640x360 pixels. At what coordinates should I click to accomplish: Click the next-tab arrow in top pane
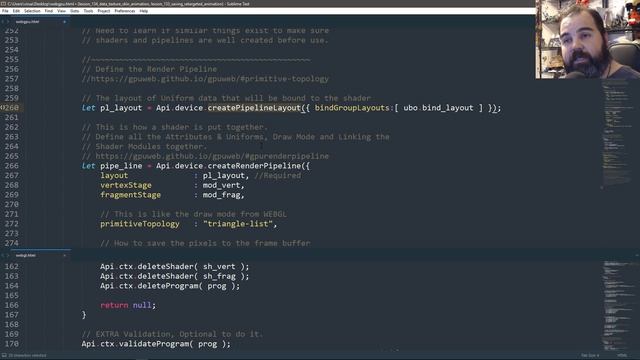(8, 22)
